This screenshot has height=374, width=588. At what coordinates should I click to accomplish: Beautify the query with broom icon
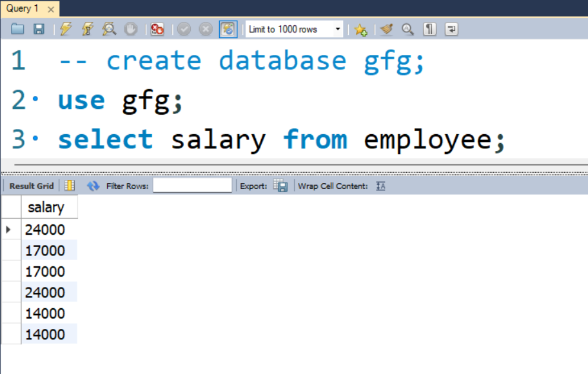click(386, 29)
